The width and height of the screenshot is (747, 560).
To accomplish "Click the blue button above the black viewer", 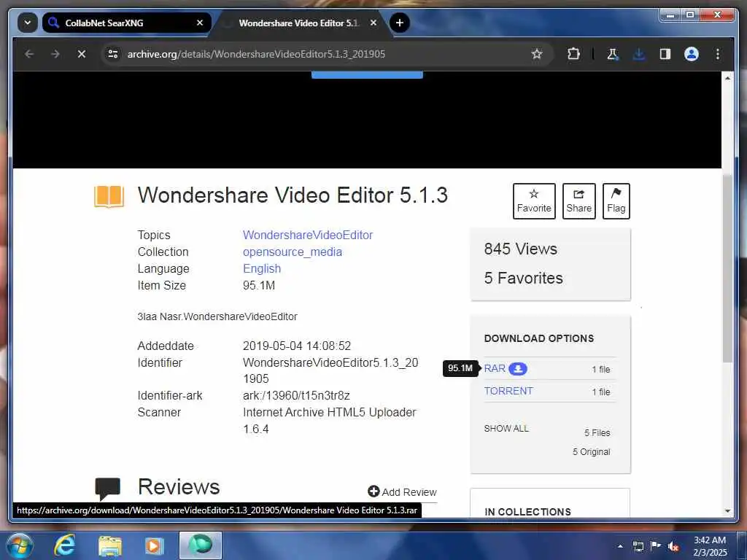I will coord(367,75).
